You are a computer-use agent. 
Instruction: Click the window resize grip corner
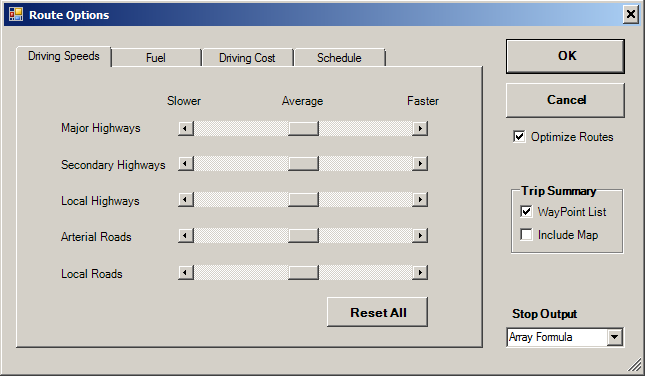click(635, 364)
